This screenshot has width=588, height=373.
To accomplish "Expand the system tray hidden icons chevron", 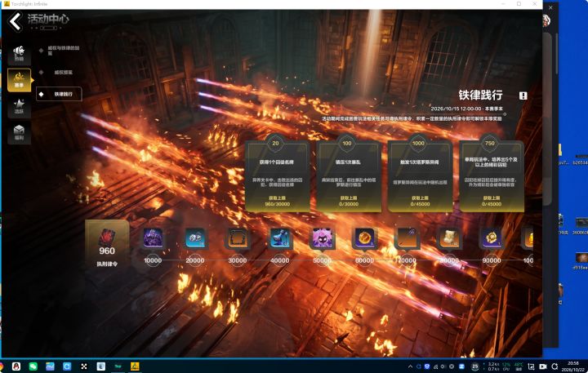I will point(410,366).
